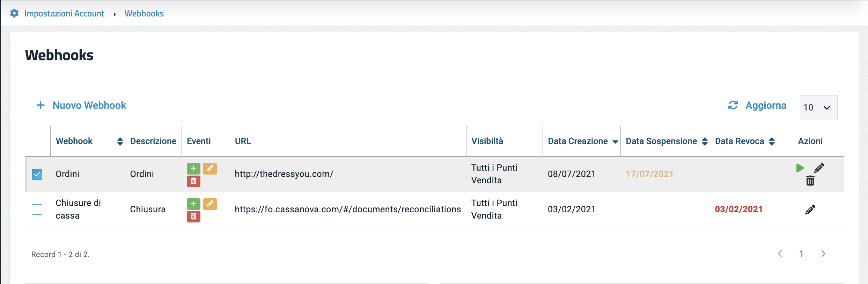Click the green play action icon for Ordini row

(x=800, y=168)
